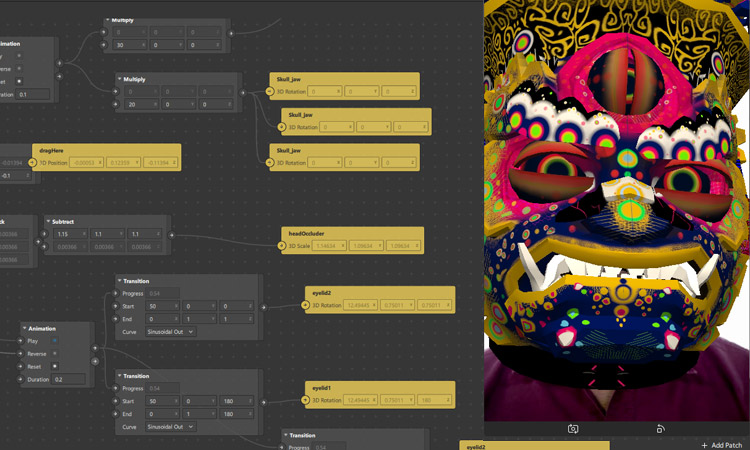
Task: Click the Start port of Transition feeding eyelid2
Action: (115, 306)
